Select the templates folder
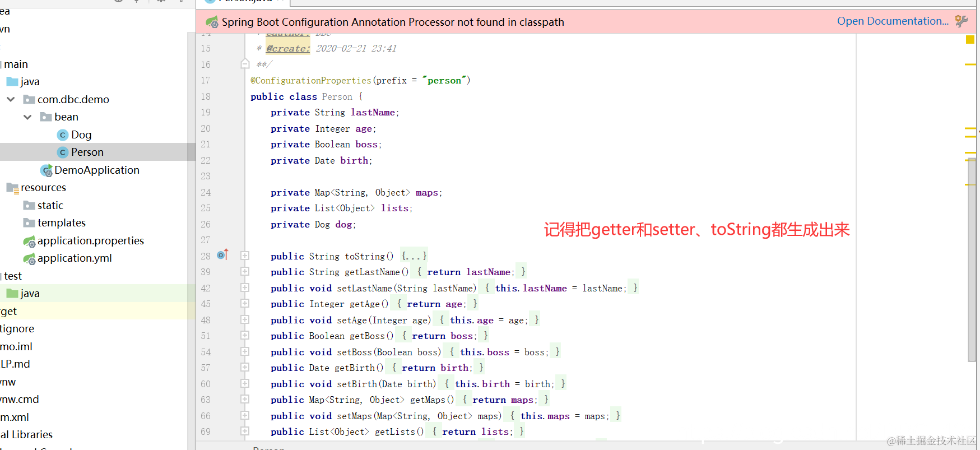Viewport: 980px width, 450px height. point(62,222)
